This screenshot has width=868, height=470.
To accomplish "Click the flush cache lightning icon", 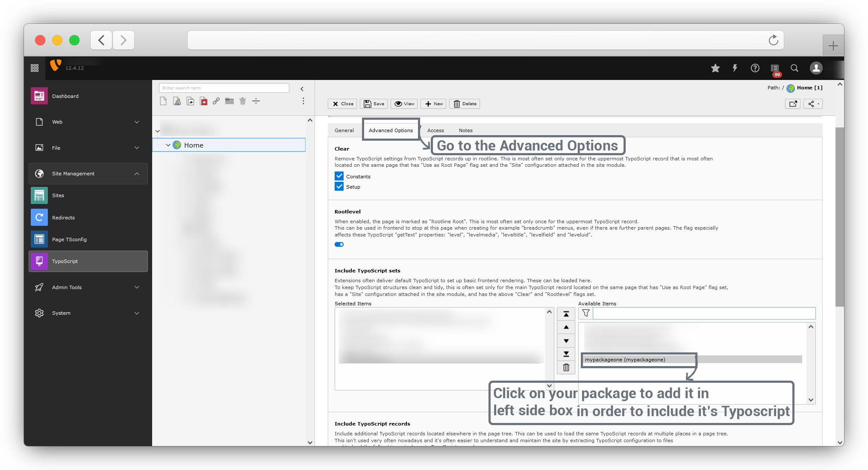I will point(735,68).
